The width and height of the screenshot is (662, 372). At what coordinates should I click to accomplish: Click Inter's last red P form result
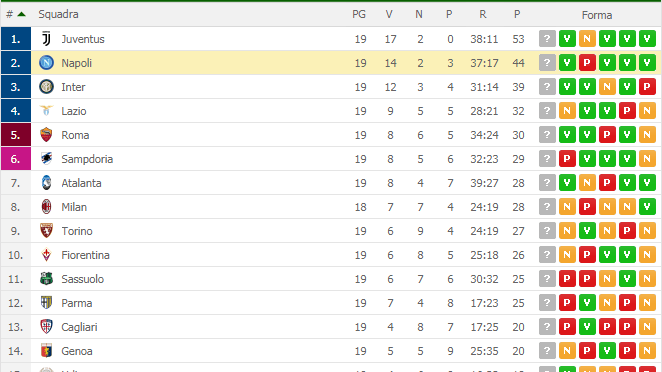coord(647,87)
